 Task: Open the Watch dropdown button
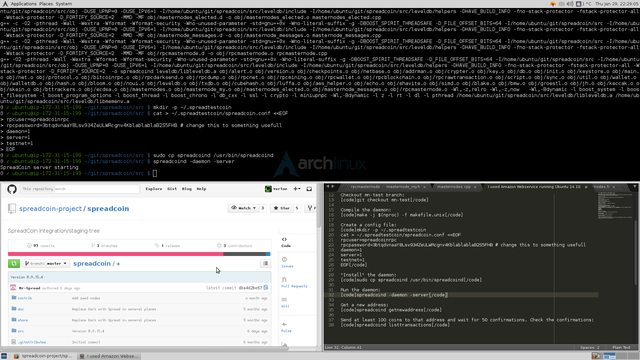[x=244, y=208]
